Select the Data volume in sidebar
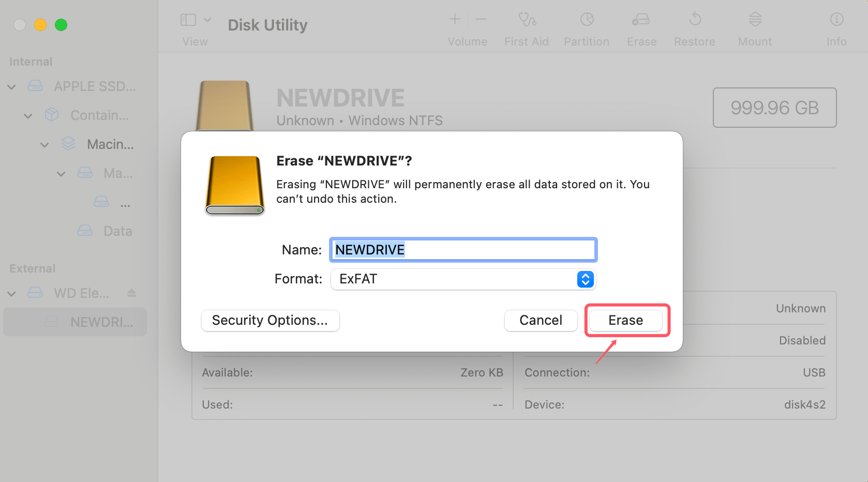The image size is (868, 482). (x=118, y=231)
